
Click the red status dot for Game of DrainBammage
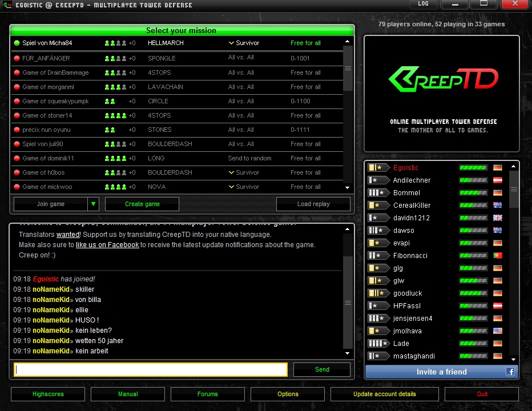click(x=17, y=72)
